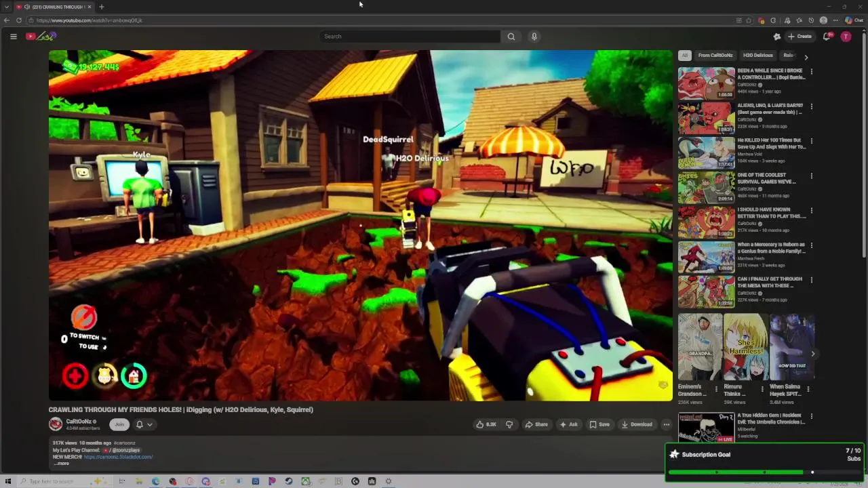Save the video to a playlist
Screen dimensions: 868x488
tap(599, 424)
